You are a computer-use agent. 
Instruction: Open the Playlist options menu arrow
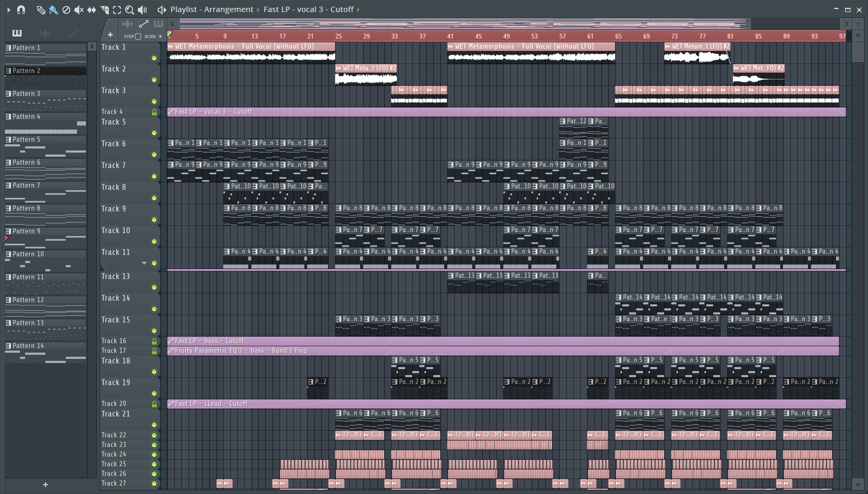[9, 10]
